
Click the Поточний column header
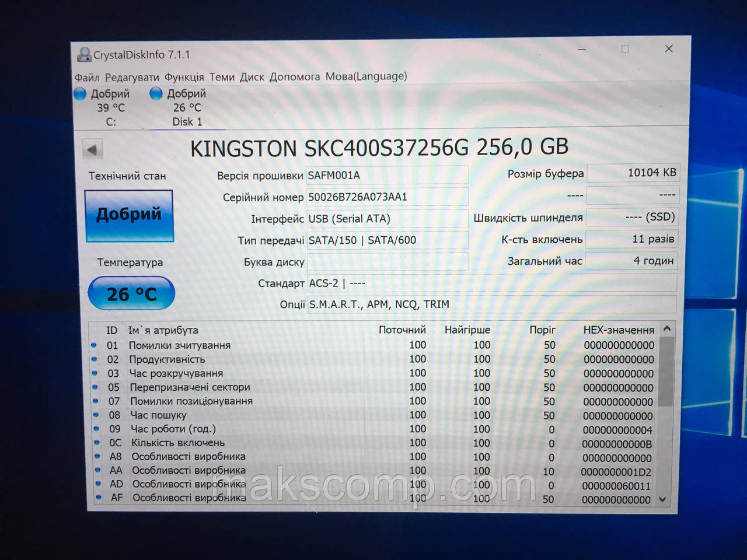click(402, 330)
